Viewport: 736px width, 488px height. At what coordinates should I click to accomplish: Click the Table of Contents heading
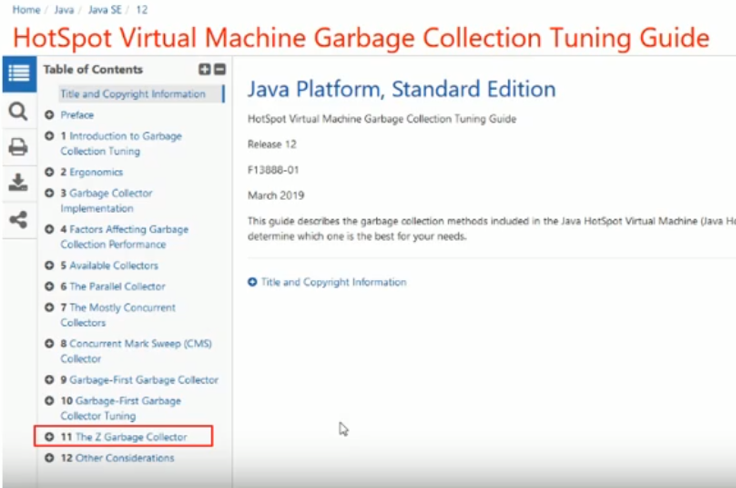click(x=93, y=69)
